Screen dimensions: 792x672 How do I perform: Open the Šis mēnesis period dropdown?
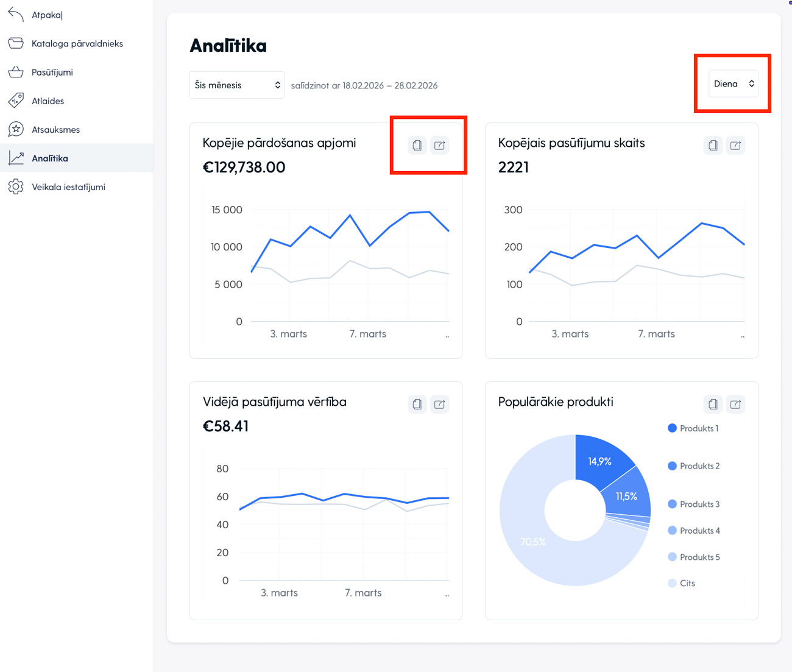pos(236,85)
